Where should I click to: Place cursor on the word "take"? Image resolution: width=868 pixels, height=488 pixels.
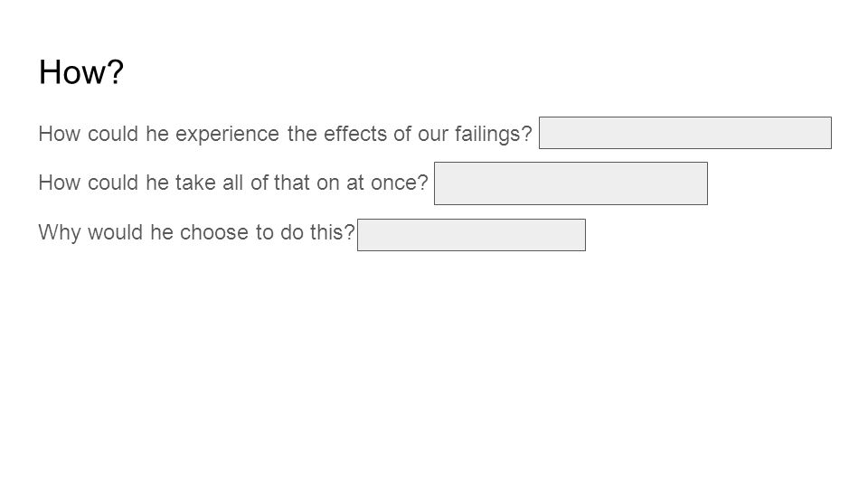[x=195, y=183]
